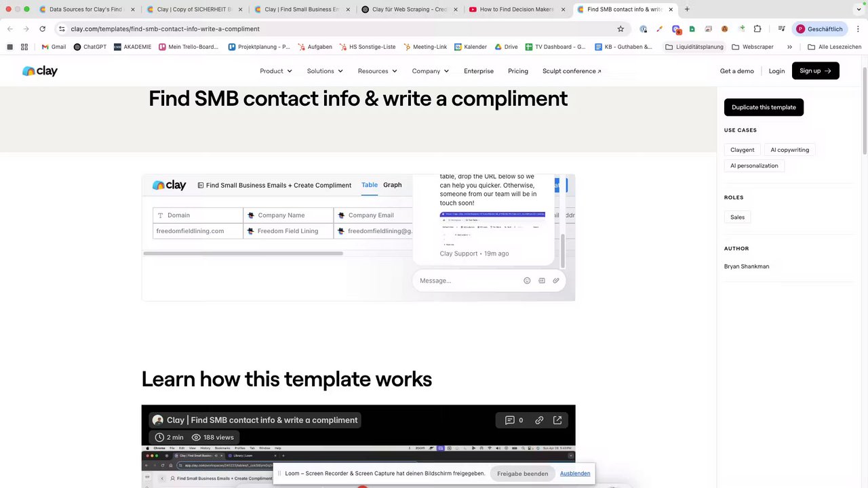
Task: Expand the Resources menu
Action: (378, 71)
